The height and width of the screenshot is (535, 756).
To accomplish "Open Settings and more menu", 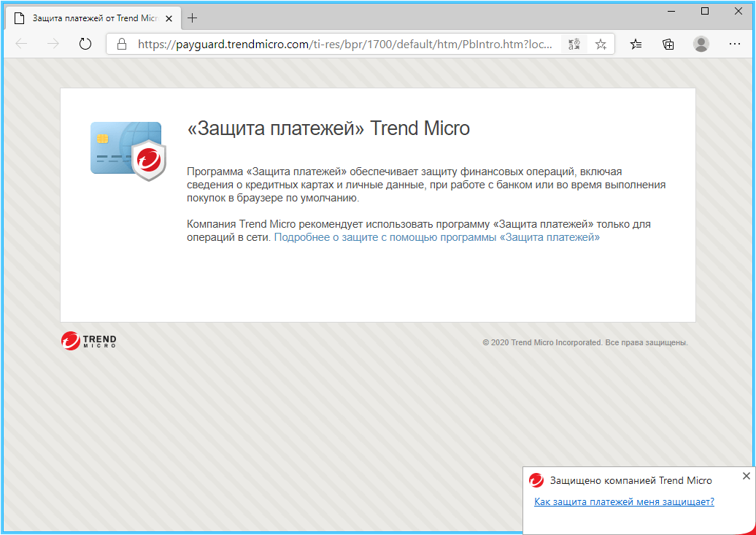I will pyautogui.click(x=735, y=44).
